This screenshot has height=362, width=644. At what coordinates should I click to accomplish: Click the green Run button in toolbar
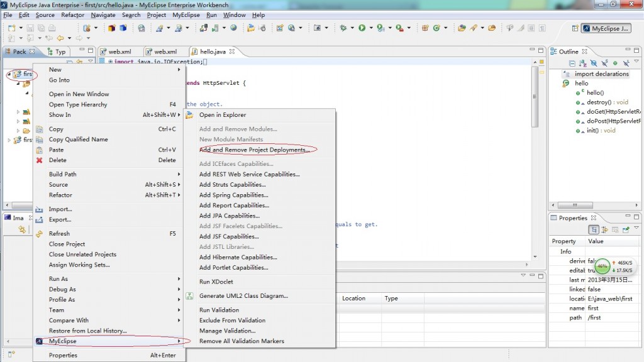click(x=362, y=28)
